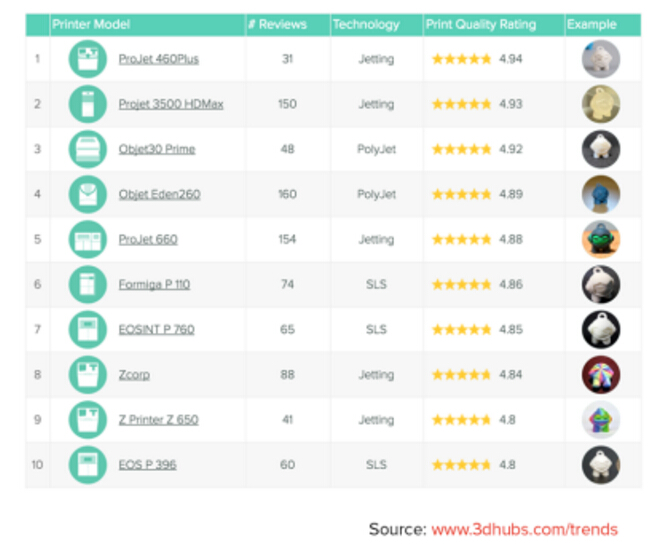View example print thumbnail for Formiga P 110
Screen dimensions: 655x556
tap(601, 284)
